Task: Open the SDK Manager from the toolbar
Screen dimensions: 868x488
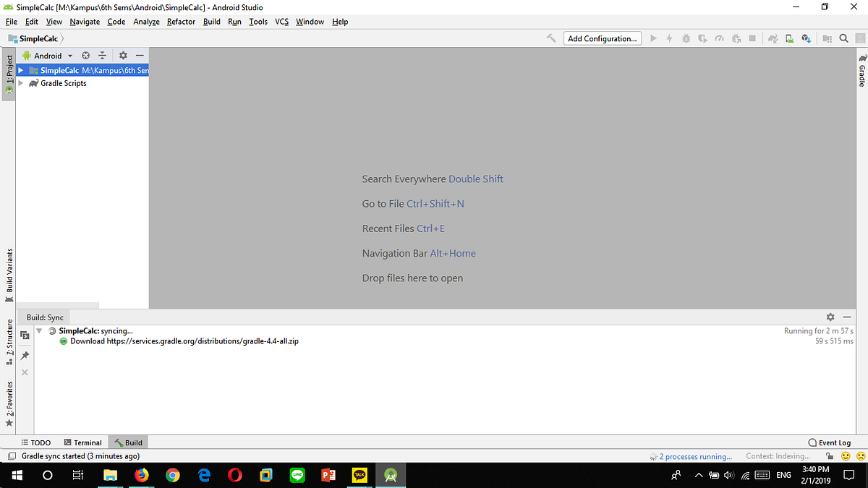Action: [806, 38]
